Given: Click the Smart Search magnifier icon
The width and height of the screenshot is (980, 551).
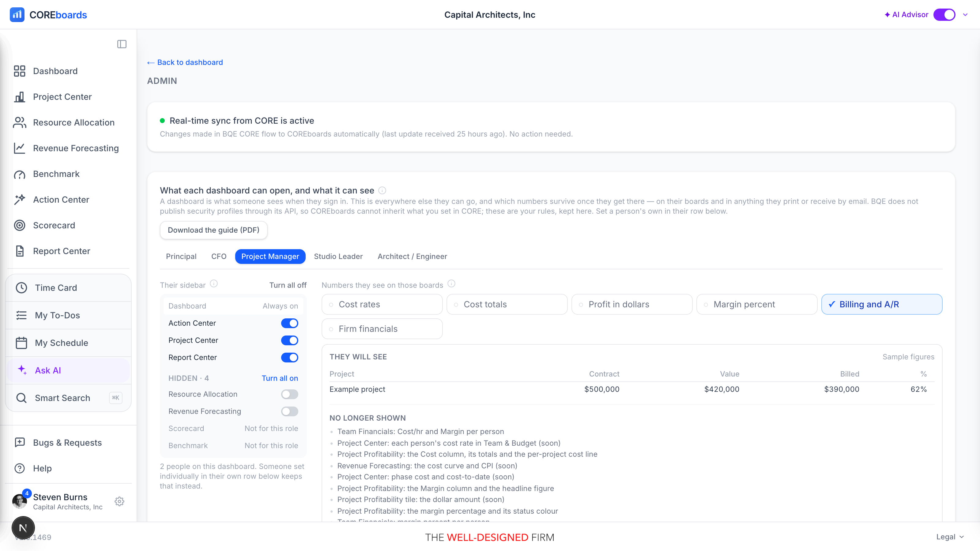Looking at the screenshot, I should click(21, 398).
